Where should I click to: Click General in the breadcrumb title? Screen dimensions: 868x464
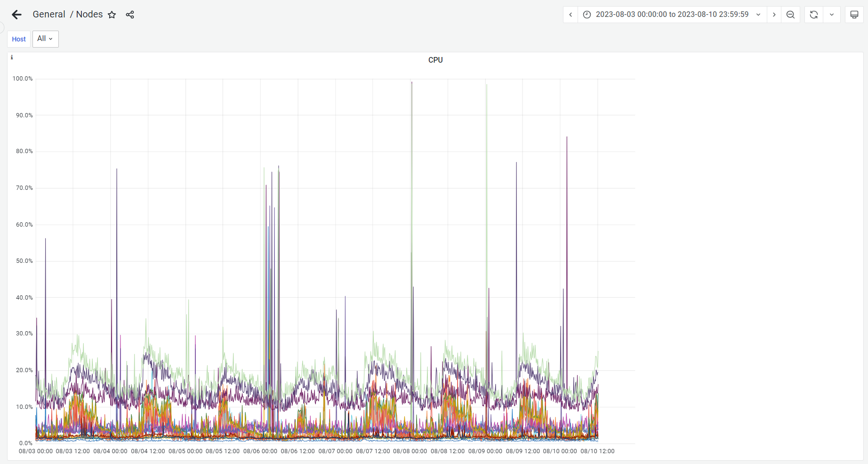pyautogui.click(x=48, y=14)
